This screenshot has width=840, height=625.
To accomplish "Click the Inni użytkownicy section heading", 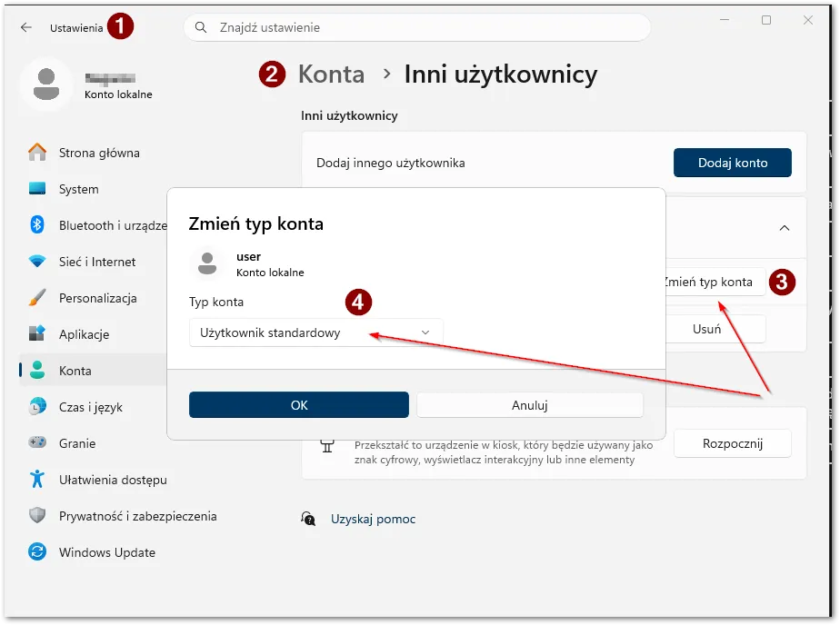I will tap(349, 116).
